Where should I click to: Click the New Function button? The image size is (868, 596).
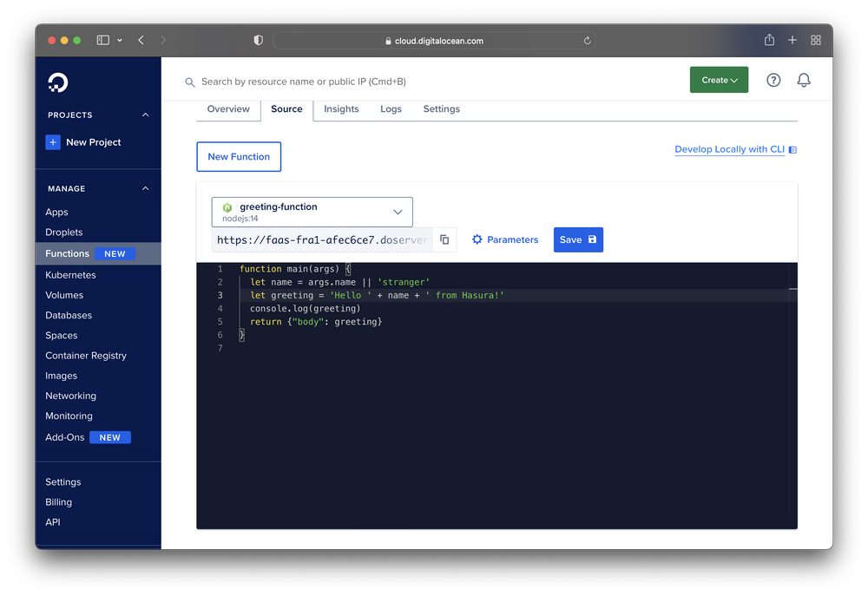tap(239, 157)
